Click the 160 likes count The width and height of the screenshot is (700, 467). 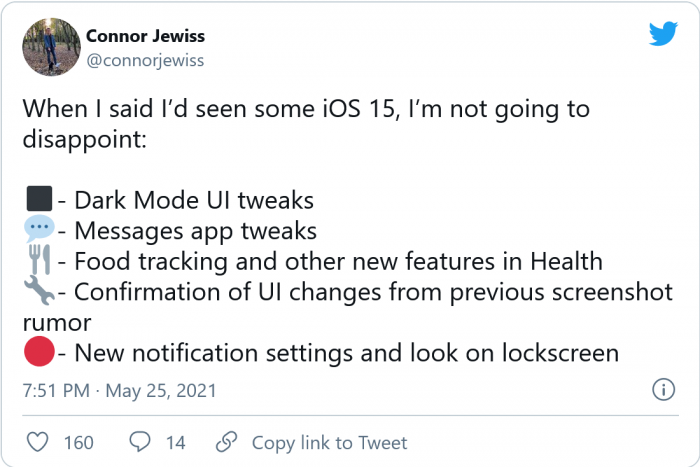click(78, 442)
